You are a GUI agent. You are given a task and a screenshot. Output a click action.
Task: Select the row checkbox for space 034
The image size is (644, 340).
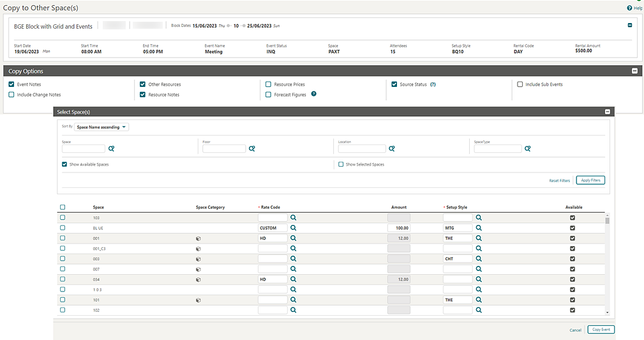click(x=63, y=279)
